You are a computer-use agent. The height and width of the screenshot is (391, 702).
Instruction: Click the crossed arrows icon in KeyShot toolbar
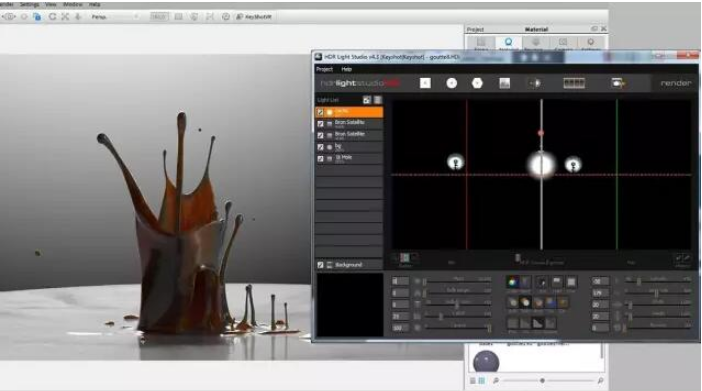(x=65, y=17)
